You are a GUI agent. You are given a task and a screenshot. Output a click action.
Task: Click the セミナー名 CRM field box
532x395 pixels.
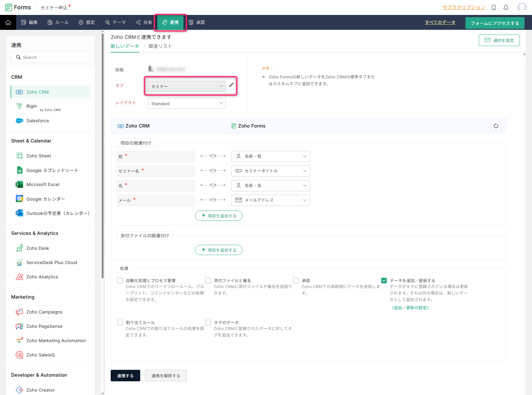pyautogui.click(x=155, y=171)
